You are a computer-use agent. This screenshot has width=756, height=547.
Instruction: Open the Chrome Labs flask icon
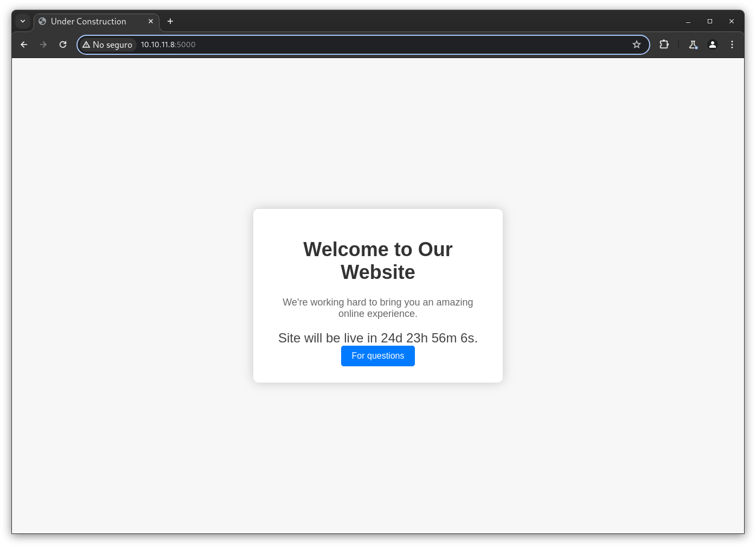(693, 44)
